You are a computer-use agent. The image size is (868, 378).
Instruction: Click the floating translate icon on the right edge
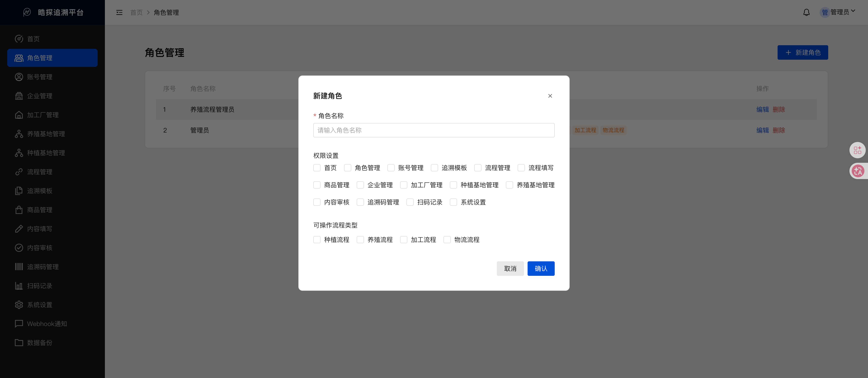[858, 171]
